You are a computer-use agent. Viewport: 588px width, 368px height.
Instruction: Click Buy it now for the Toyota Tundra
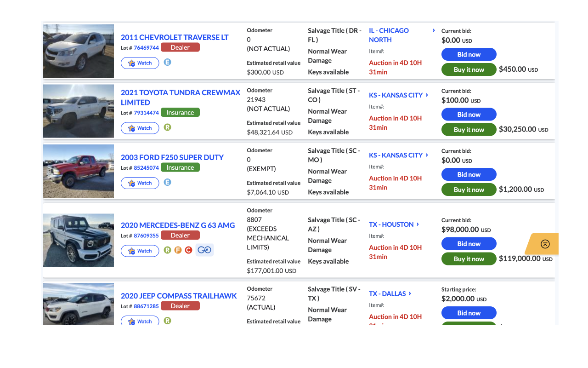[x=469, y=130]
